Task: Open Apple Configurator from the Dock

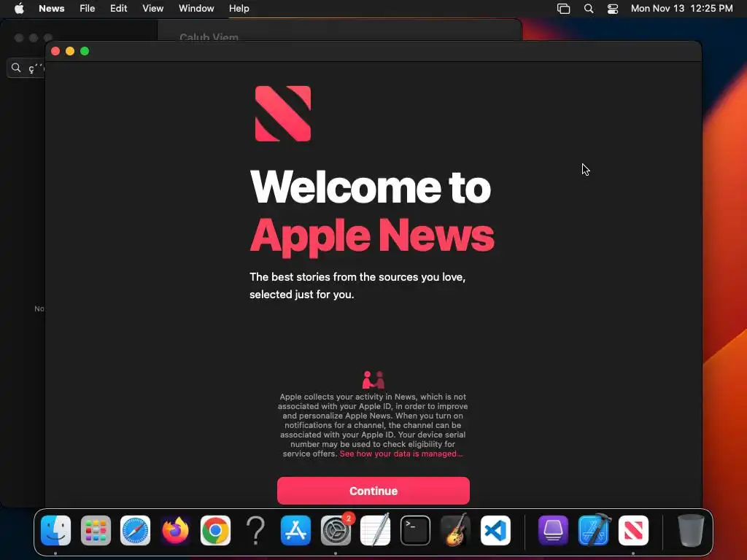Action: click(553, 530)
